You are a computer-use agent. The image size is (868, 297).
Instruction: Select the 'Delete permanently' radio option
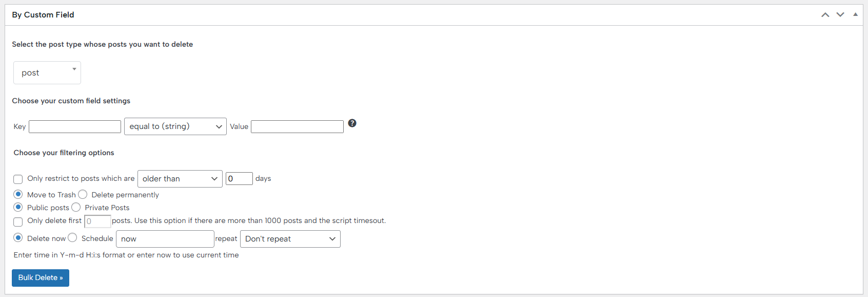point(83,194)
